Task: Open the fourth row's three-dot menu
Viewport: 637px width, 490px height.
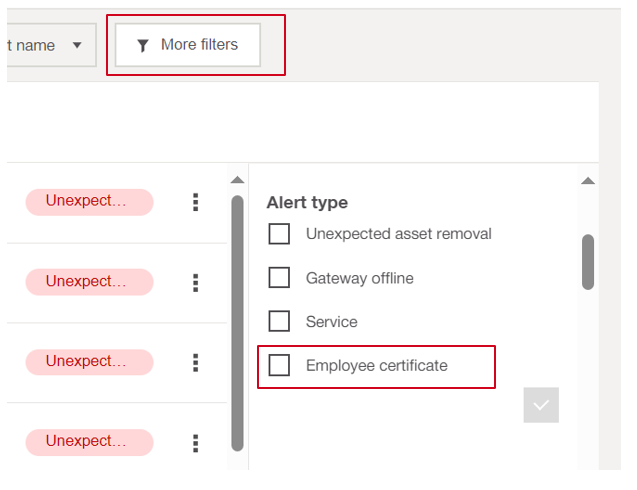Action: tap(195, 443)
